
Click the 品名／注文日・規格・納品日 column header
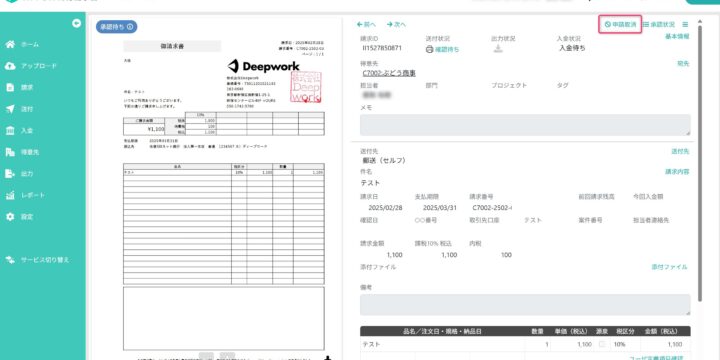tap(442, 331)
